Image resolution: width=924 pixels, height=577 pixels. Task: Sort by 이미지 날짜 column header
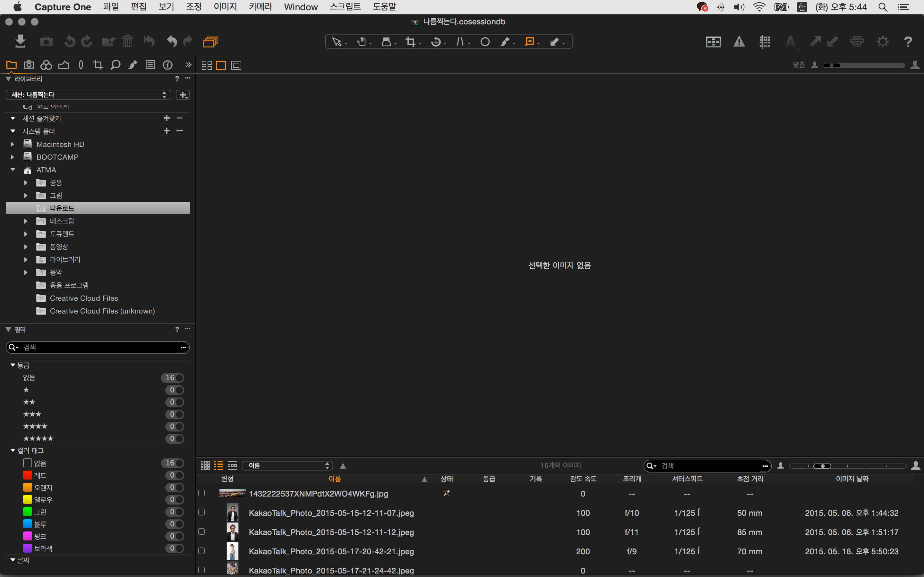[852, 479]
